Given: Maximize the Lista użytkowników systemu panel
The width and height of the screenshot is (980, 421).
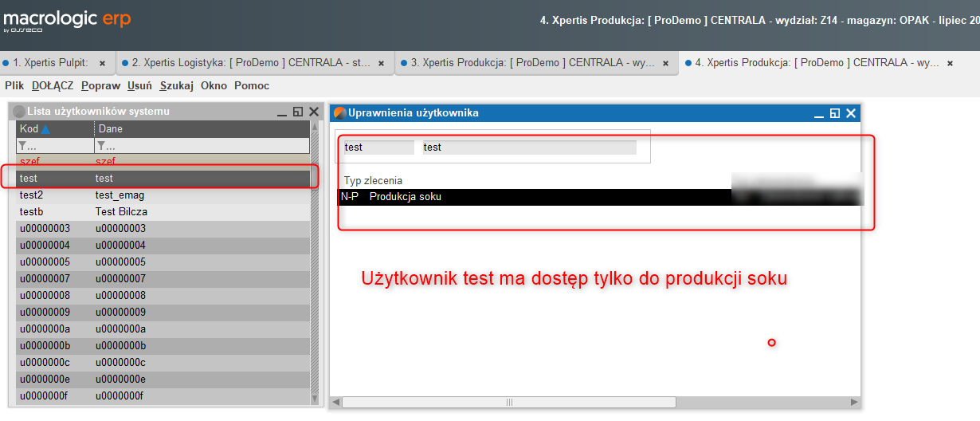Looking at the screenshot, I should [x=298, y=112].
